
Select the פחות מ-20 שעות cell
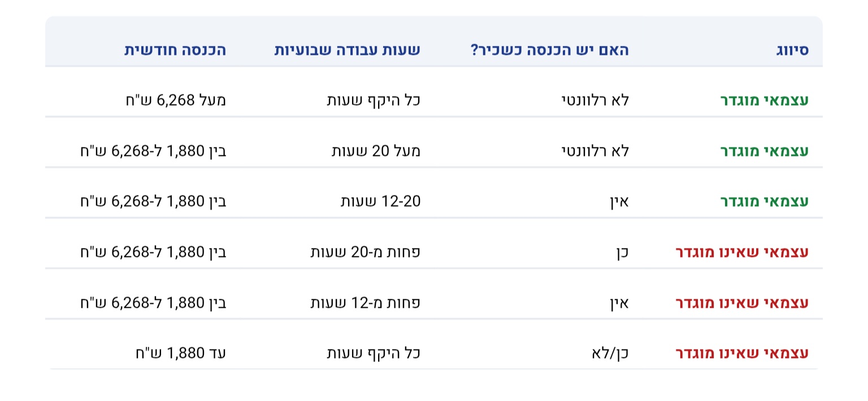pyautogui.click(x=365, y=252)
